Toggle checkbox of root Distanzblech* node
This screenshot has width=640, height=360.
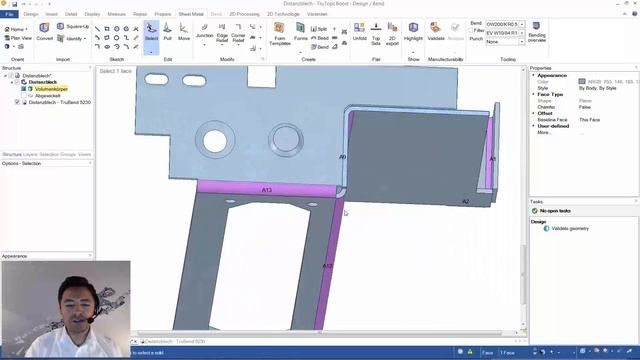(11, 76)
